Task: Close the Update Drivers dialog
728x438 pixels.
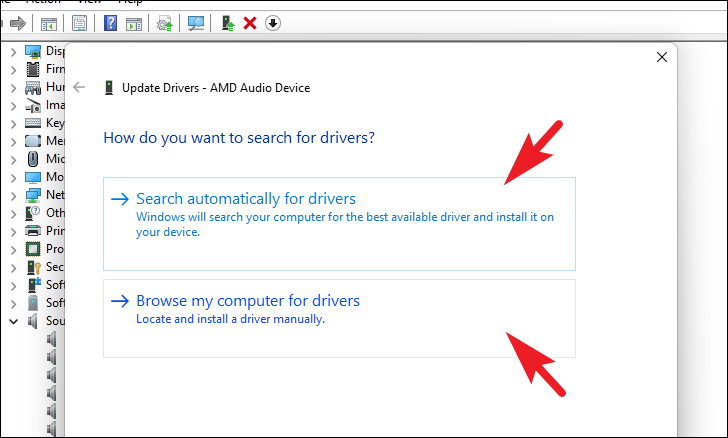Action: (x=662, y=57)
